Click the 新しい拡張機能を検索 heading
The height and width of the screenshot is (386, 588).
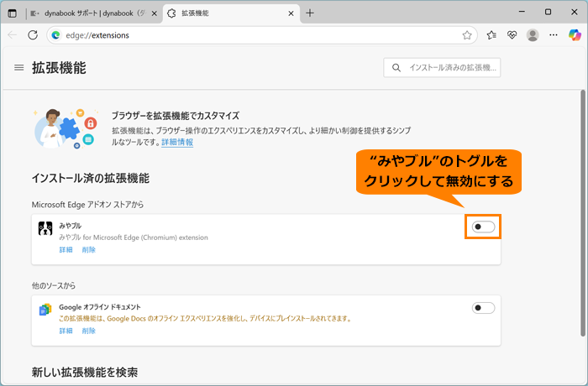click(85, 372)
